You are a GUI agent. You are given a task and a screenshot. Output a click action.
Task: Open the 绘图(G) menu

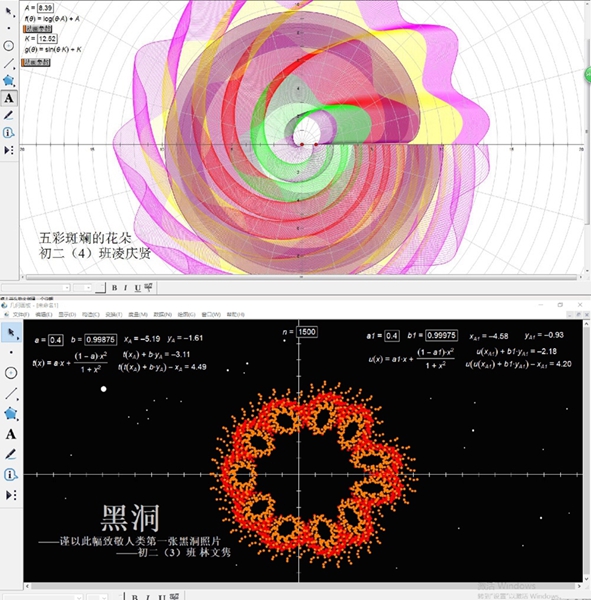pos(186,315)
